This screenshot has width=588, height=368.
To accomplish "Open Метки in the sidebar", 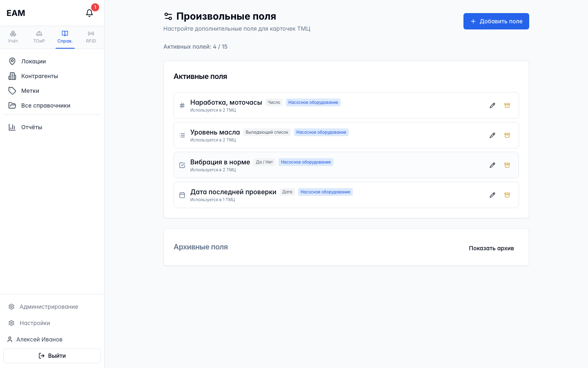I will tap(52, 91).
